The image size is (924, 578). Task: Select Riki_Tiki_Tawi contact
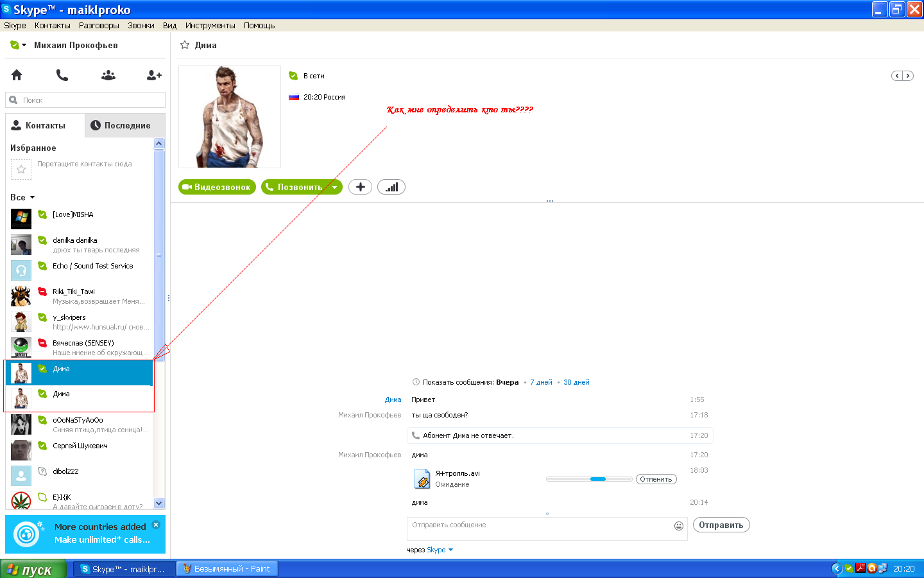point(80,296)
